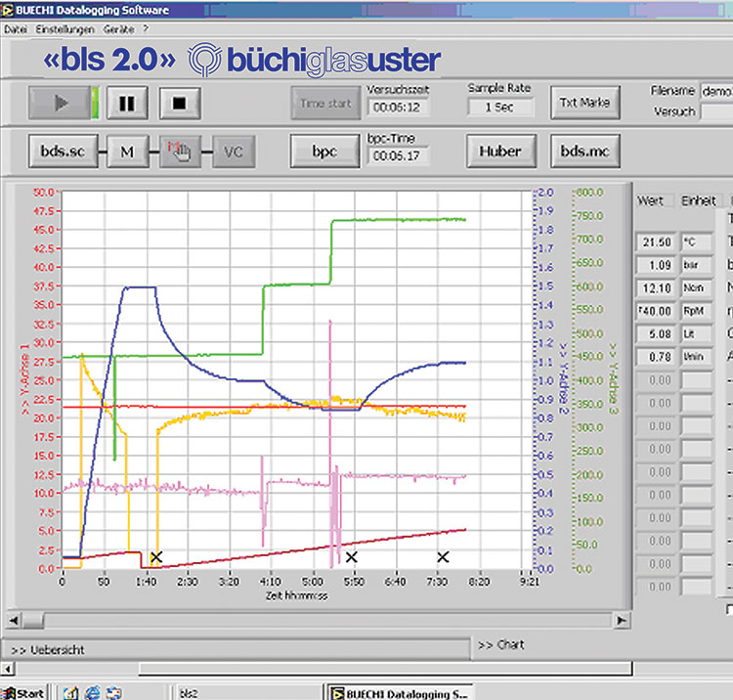Click the play button to start logging
Screen dimensions: 733x700
tap(60, 103)
